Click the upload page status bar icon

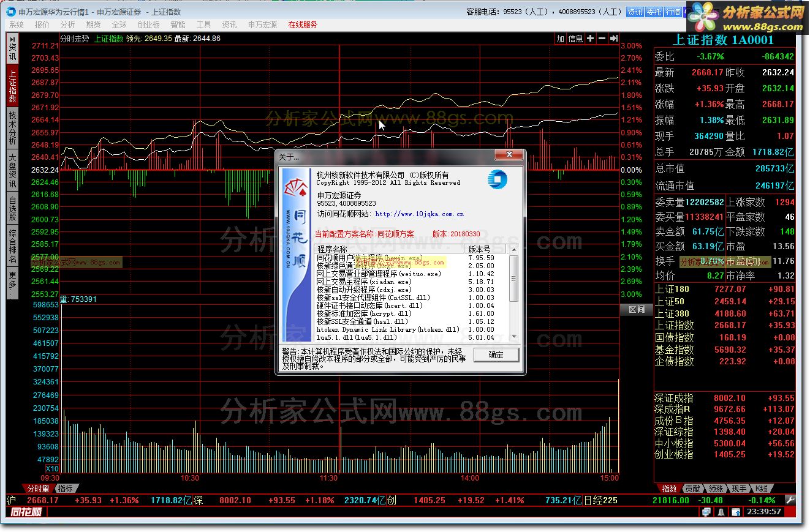tap(735, 512)
